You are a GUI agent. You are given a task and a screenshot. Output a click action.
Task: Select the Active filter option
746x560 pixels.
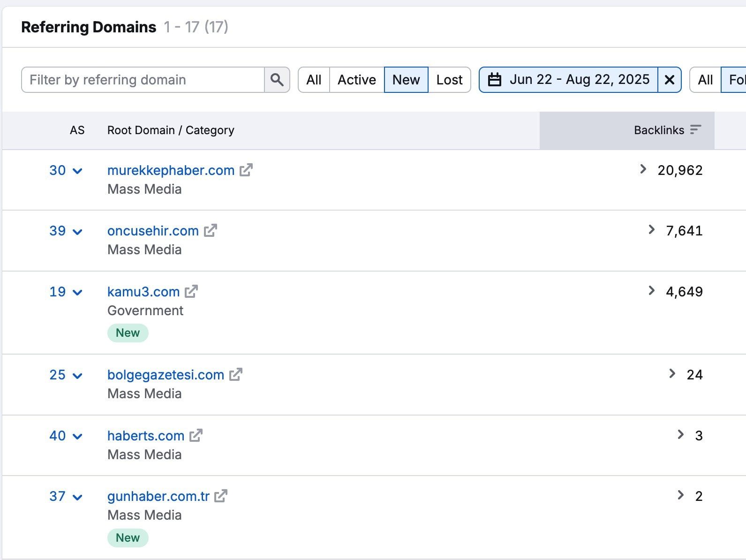click(356, 80)
